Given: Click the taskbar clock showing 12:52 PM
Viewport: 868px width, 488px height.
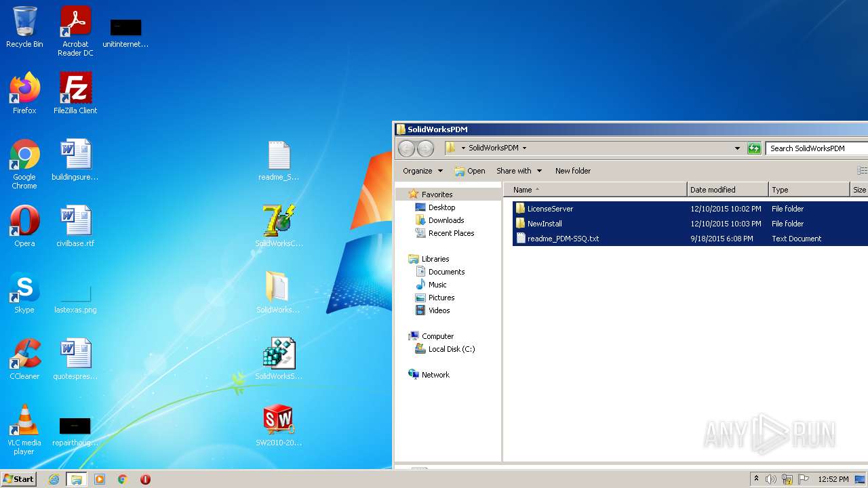Looking at the screenshot, I should click(833, 479).
